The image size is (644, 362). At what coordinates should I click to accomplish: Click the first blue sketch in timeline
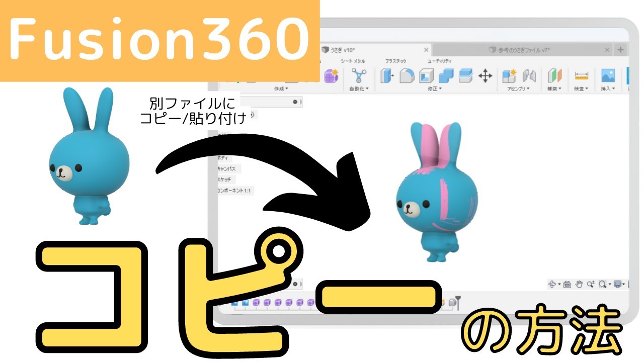pyautogui.click(x=234, y=302)
